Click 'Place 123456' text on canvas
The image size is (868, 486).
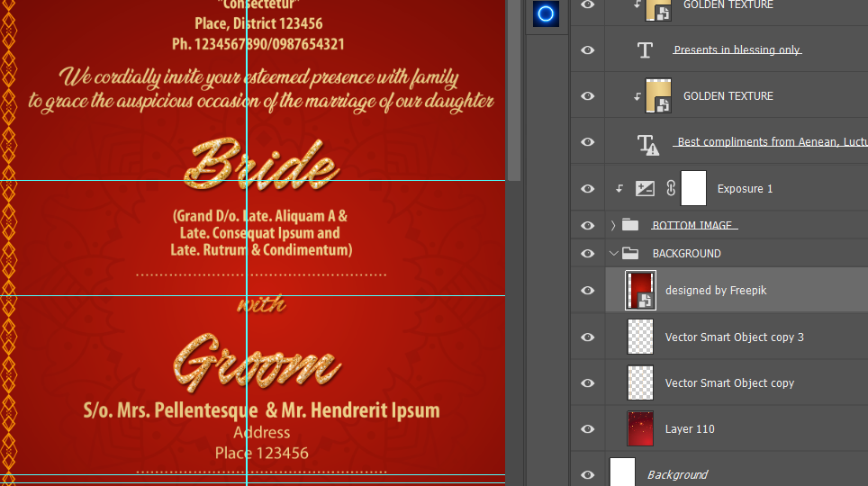pyautogui.click(x=262, y=454)
